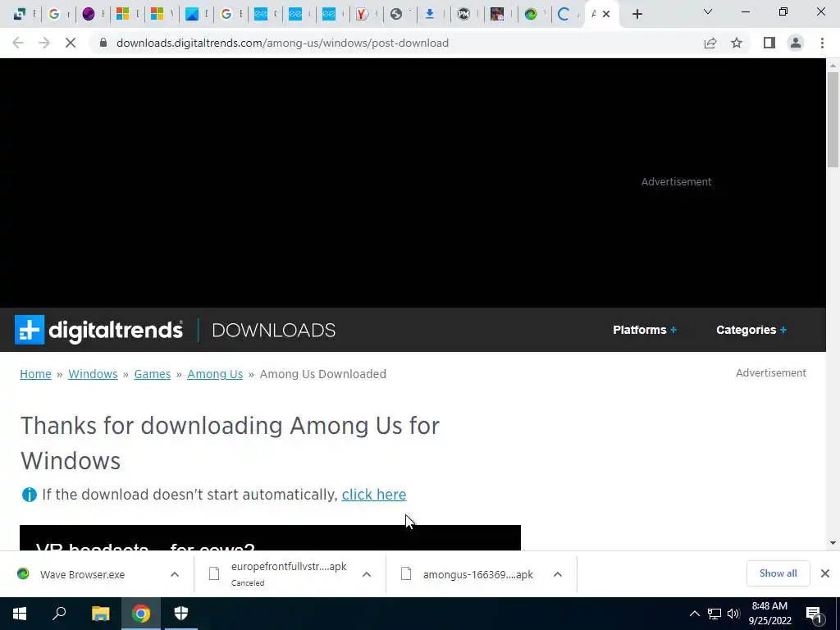Open a new tab

pos(637,14)
